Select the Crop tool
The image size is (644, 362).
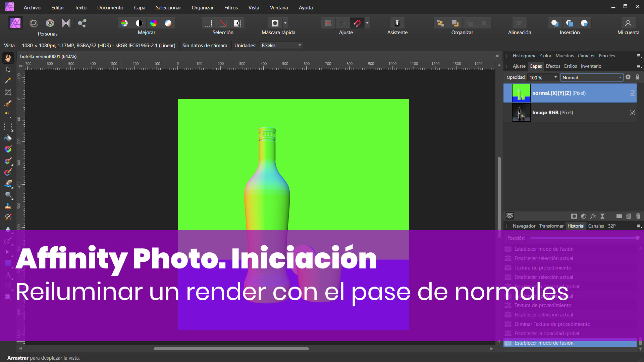(8, 92)
